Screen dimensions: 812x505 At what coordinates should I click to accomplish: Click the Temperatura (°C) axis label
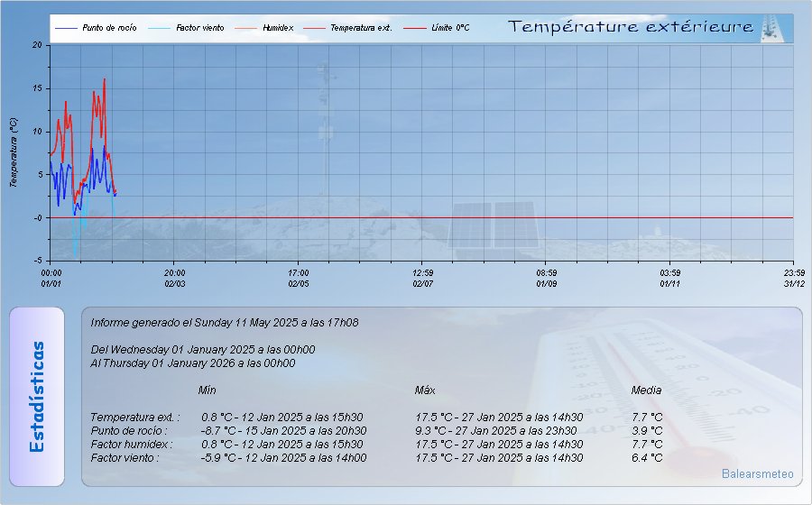(14, 152)
